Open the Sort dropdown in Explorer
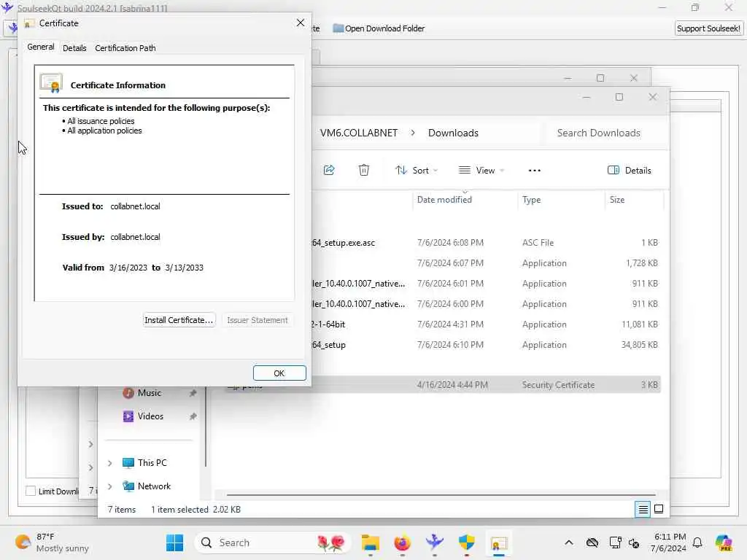This screenshot has width=747, height=560. pyautogui.click(x=417, y=171)
